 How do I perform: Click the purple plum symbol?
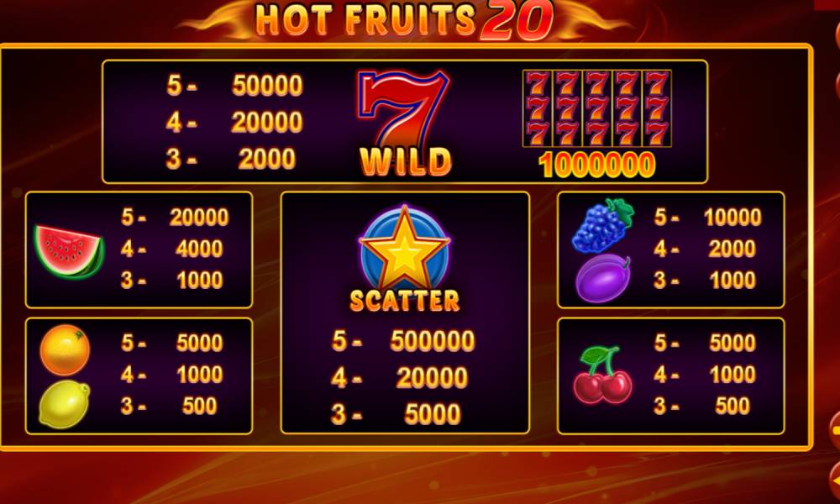[x=603, y=279]
